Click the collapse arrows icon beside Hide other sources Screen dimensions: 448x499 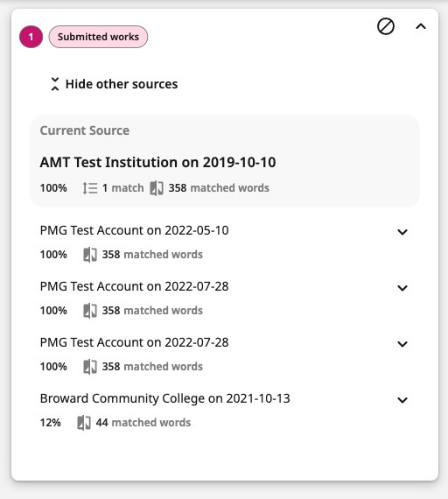[x=55, y=84]
